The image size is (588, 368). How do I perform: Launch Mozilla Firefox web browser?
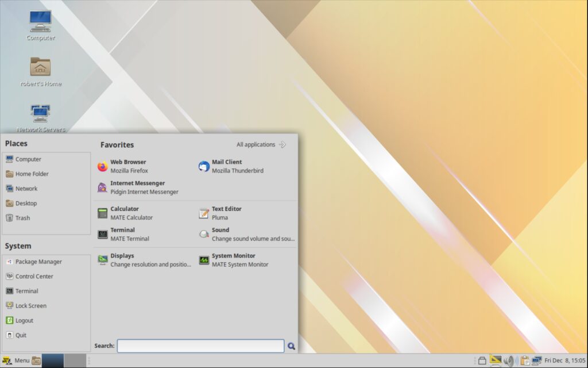tap(145, 166)
